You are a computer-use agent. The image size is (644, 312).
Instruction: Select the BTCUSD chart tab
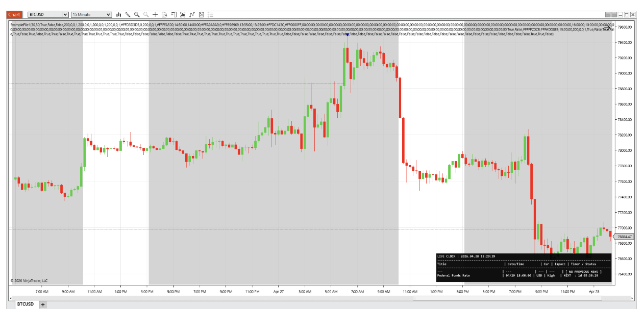coord(25,304)
